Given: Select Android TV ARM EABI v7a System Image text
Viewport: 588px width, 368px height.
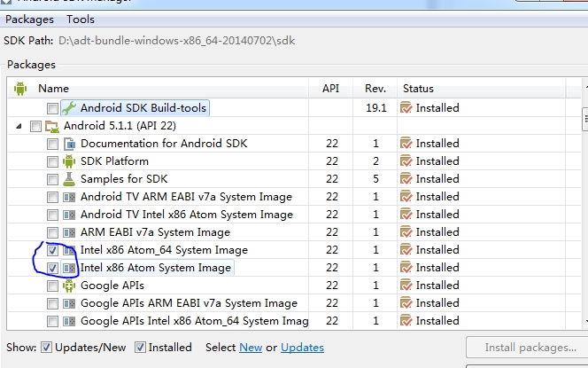Looking at the screenshot, I should pyautogui.click(x=186, y=197).
